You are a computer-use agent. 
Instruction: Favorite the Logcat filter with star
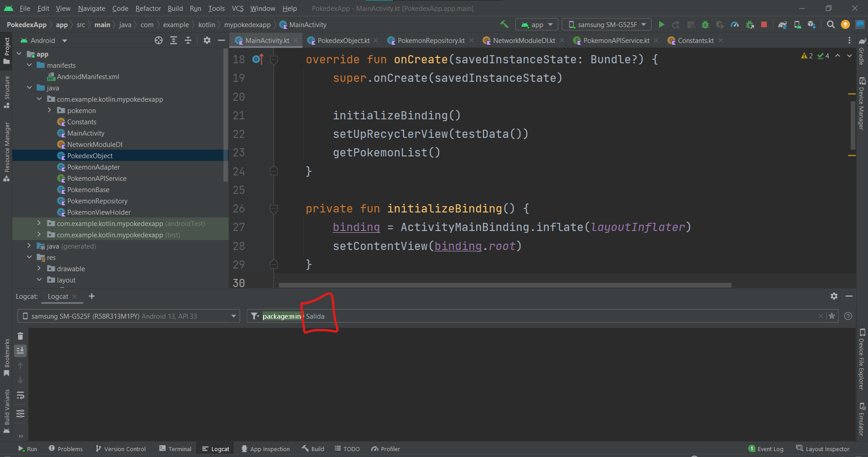(832, 316)
